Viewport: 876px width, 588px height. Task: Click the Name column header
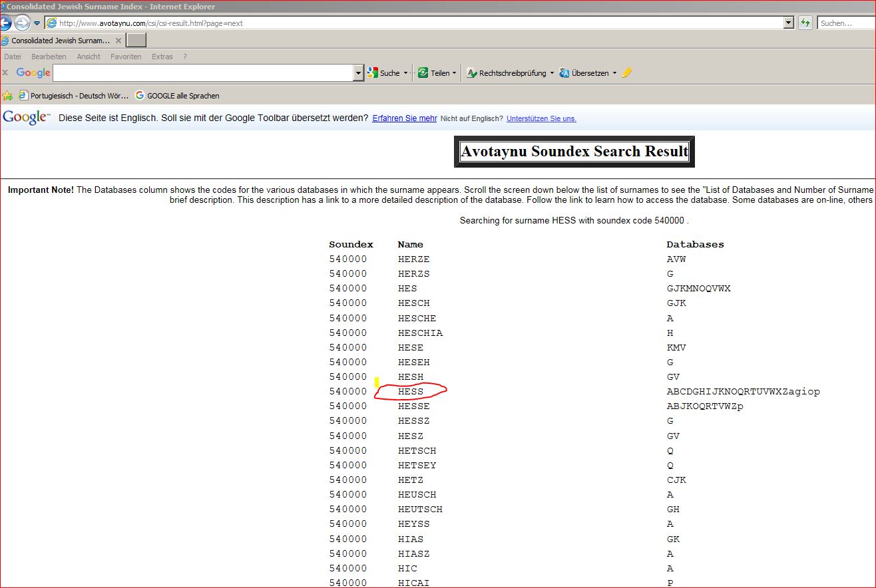click(x=411, y=244)
